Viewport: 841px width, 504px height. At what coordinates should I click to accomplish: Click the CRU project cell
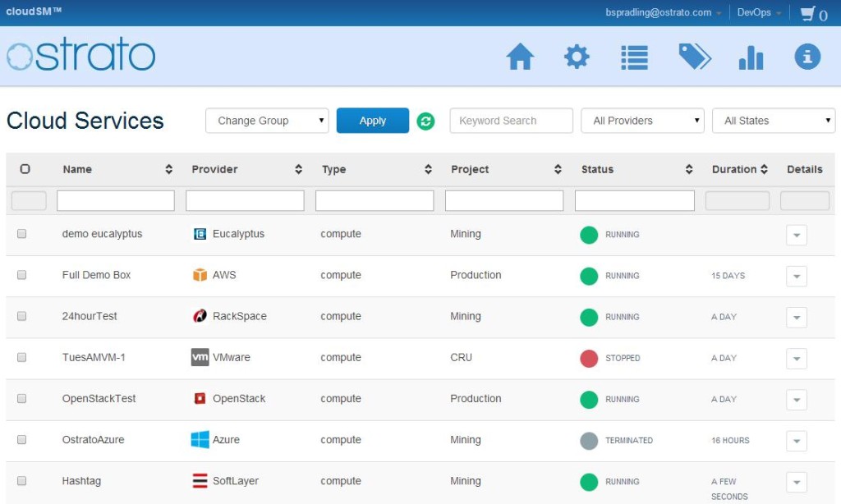462,357
